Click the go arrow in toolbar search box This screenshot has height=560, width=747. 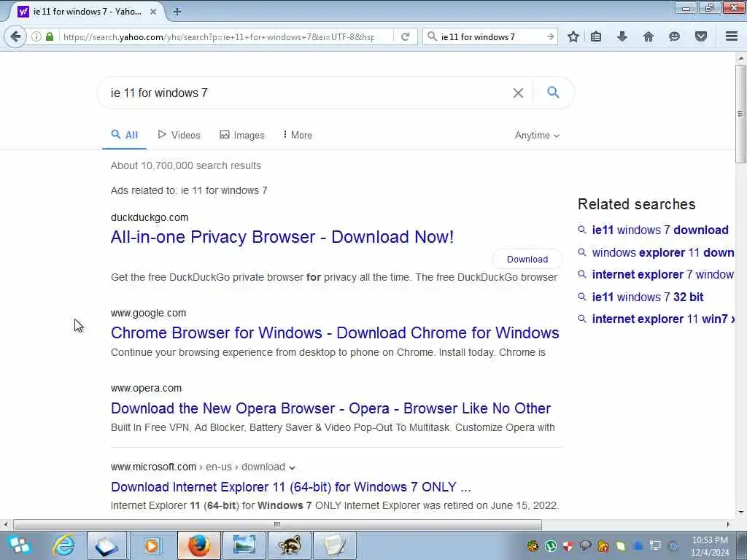point(550,36)
